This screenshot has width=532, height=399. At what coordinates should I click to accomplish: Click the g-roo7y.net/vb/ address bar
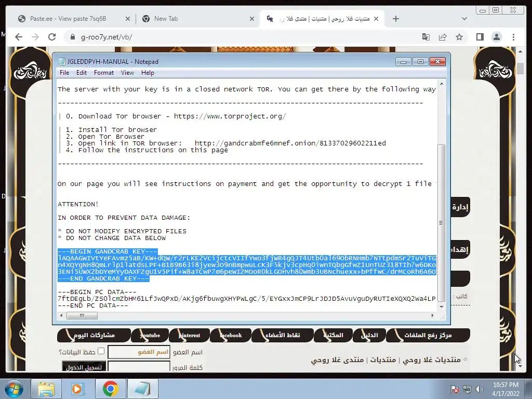pos(106,37)
